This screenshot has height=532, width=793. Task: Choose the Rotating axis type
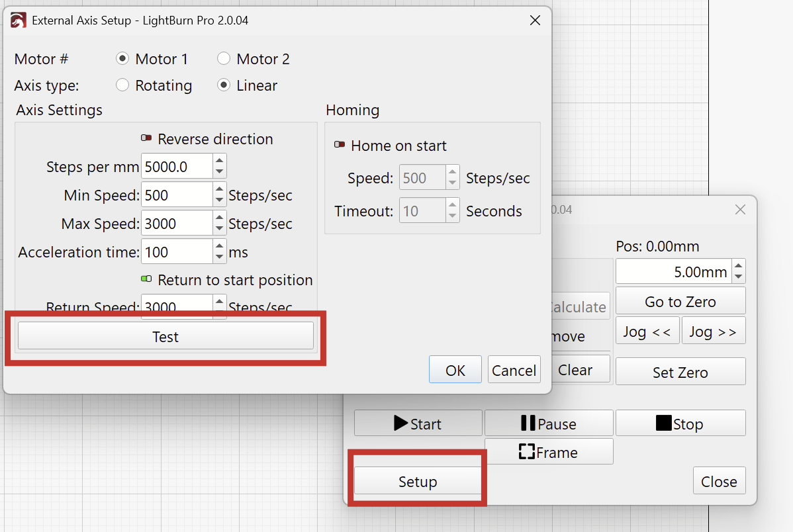pos(122,85)
